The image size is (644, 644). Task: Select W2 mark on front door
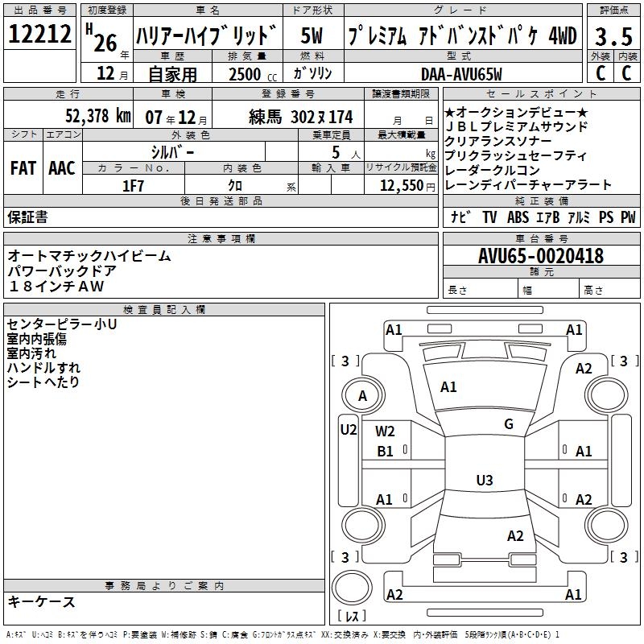(x=385, y=431)
